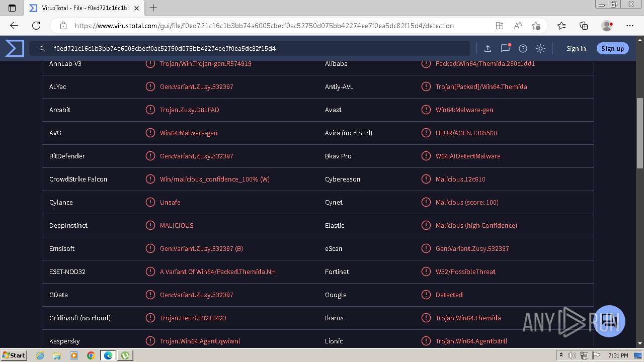644x362 pixels.
Task: Open the media player taskbar icon
Action: coord(74,355)
